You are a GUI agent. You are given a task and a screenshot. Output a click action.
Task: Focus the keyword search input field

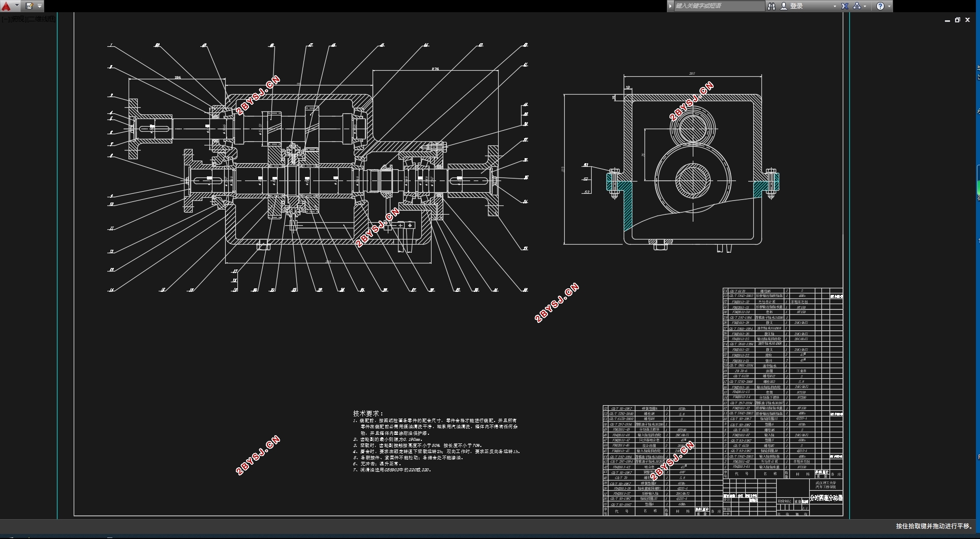(719, 6)
